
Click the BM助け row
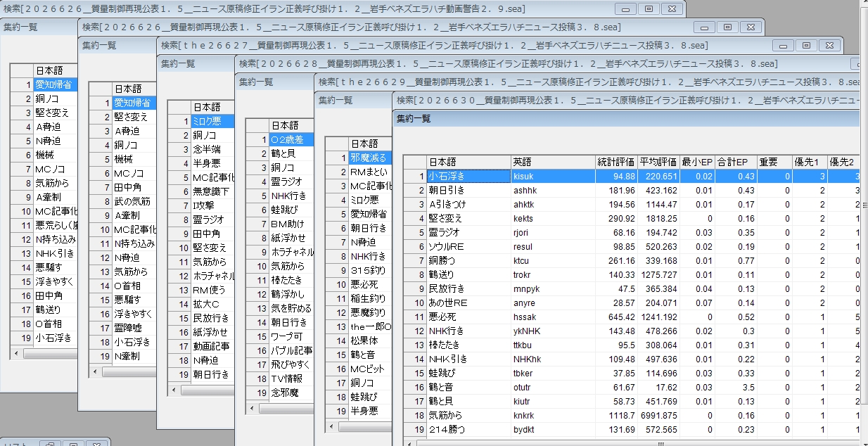pos(291,224)
